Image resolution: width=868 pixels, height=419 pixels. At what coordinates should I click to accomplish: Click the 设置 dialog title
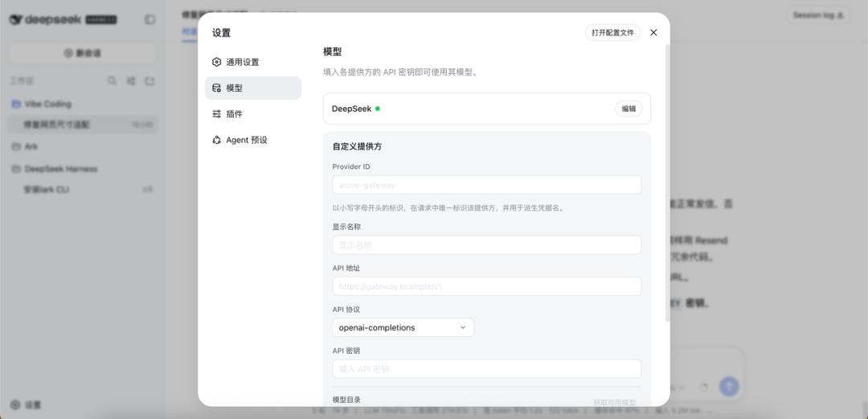pos(222,33)
